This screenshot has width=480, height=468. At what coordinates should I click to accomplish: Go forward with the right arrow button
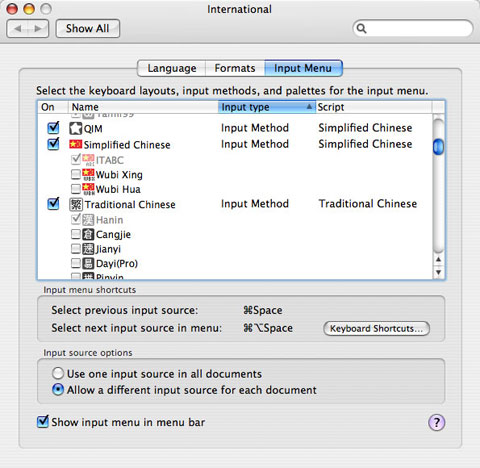tap(38, 29)
